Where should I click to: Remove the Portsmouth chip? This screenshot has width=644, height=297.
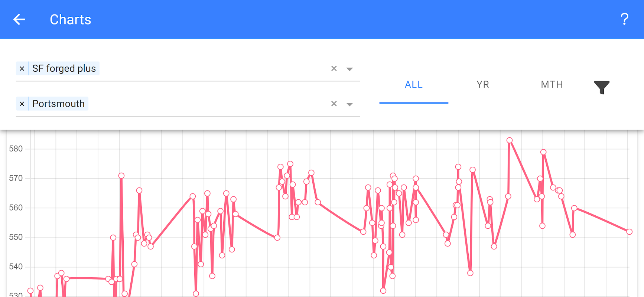click(x=22, y=104)
